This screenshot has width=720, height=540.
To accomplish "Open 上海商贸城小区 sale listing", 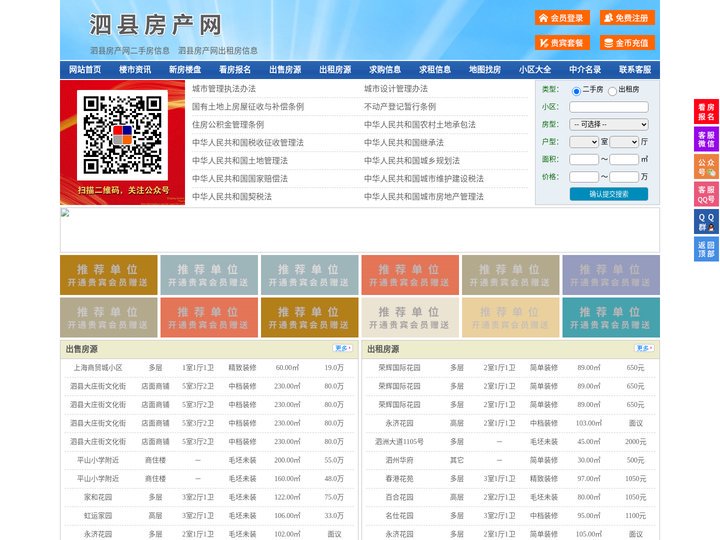I will (98, 368).
